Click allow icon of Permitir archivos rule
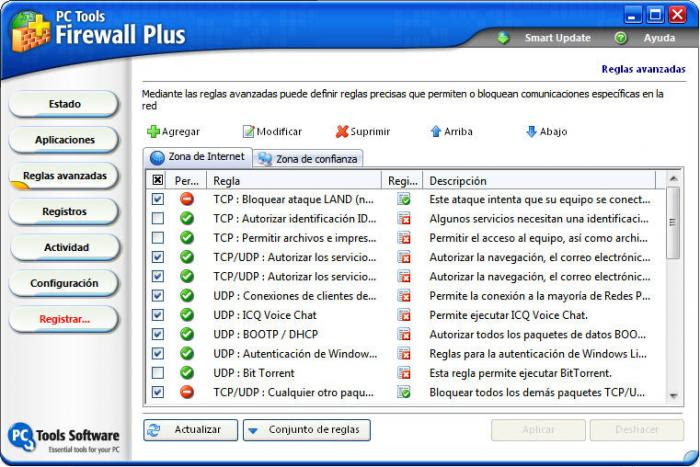 (x=187, y=238)
